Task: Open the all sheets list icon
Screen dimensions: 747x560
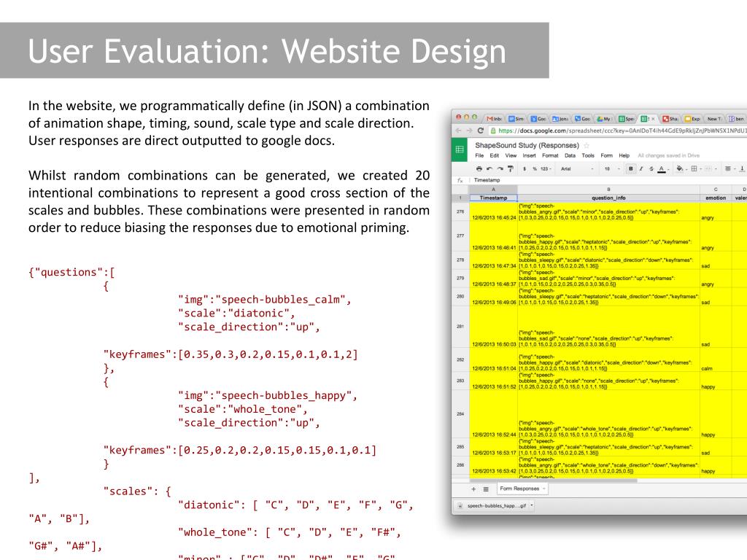Action: pos(486,489)
